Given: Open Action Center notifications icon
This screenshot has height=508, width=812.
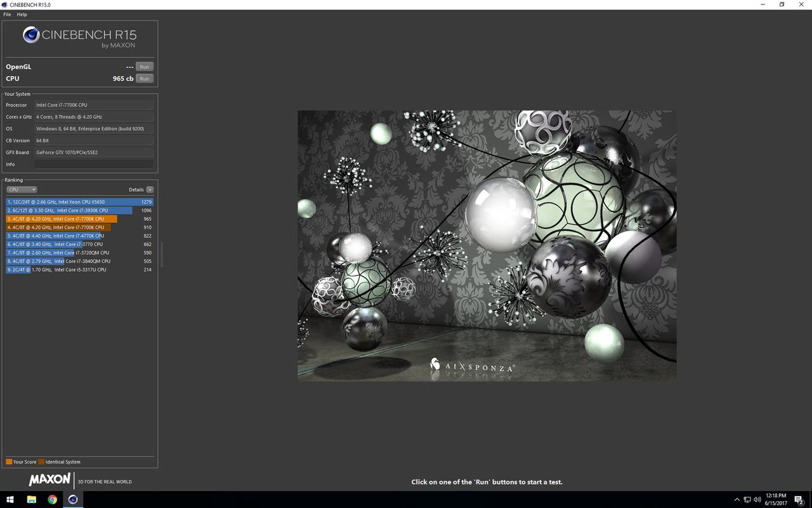Looking at the screenshot, I should 799,500.
